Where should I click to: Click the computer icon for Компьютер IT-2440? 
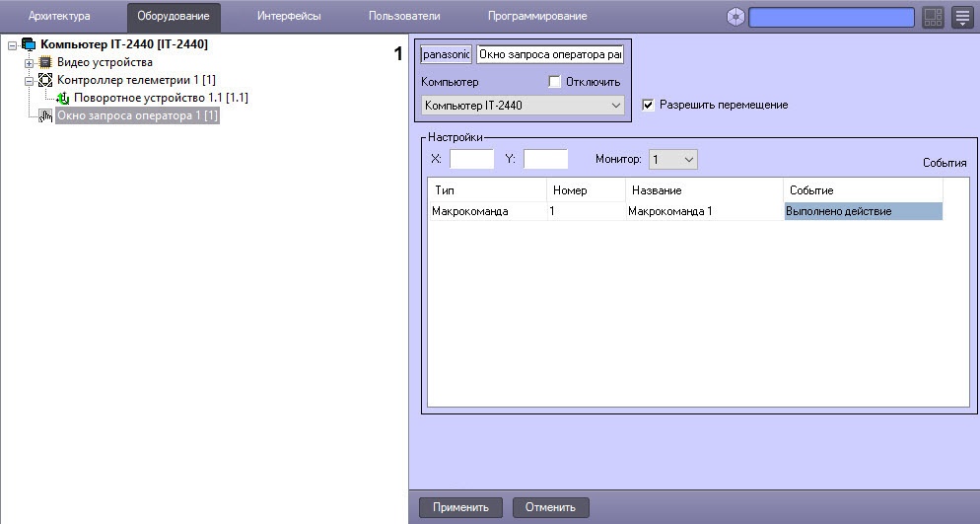click(x=28, y=44)
